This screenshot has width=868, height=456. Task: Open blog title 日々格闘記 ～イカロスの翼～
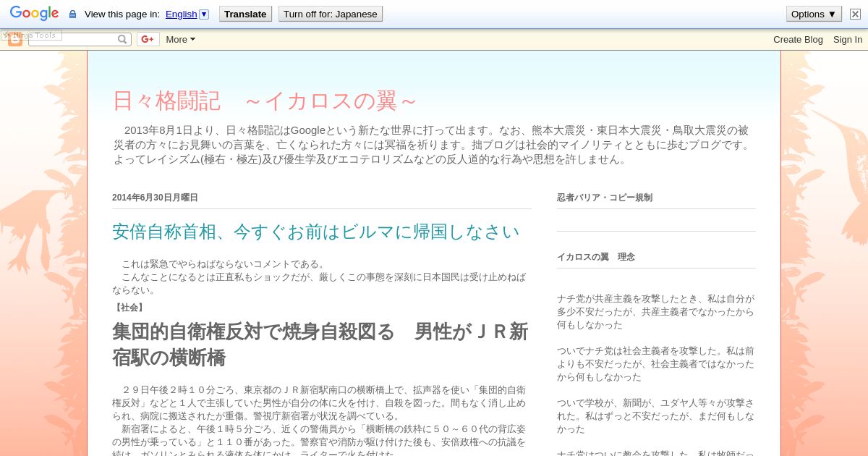tap(265, 101)
